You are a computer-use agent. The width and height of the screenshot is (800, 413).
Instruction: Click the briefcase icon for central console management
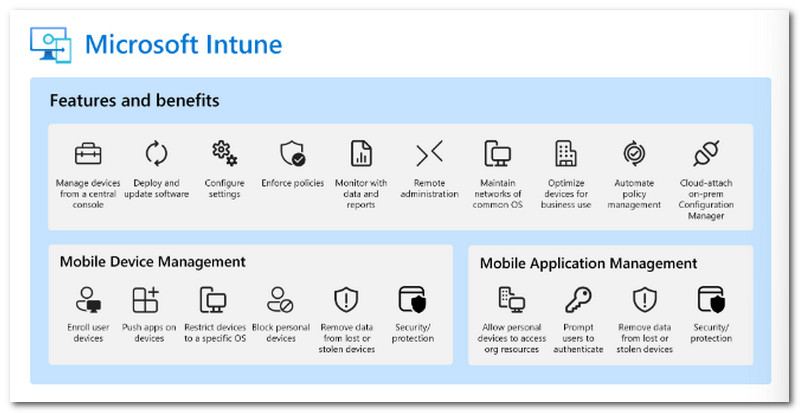click(88, 154)
